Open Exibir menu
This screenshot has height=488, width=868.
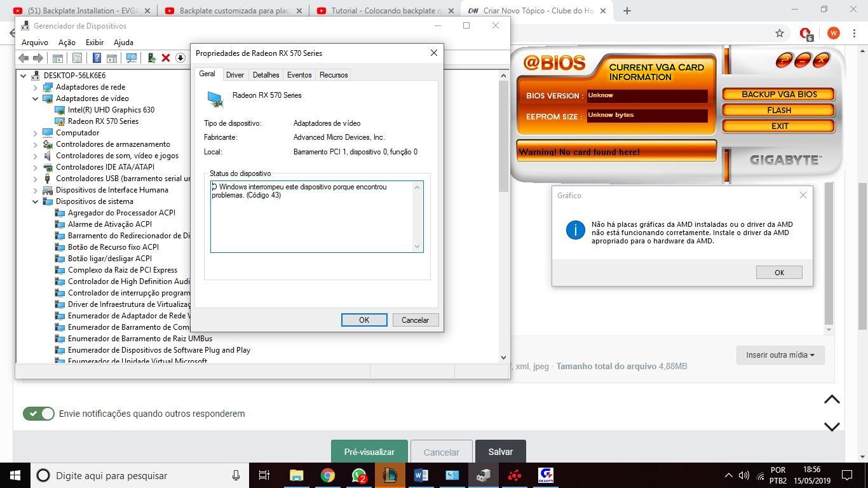(95, 42)
